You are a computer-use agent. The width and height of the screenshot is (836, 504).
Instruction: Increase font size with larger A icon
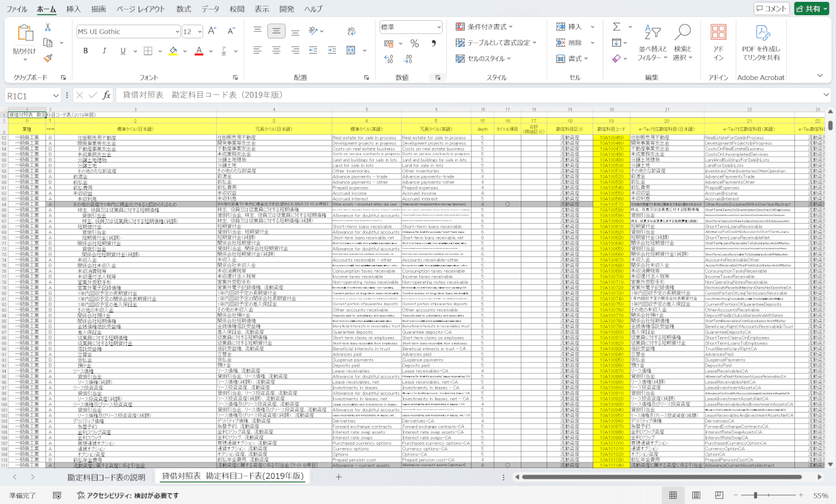click(x=211, y=31)
